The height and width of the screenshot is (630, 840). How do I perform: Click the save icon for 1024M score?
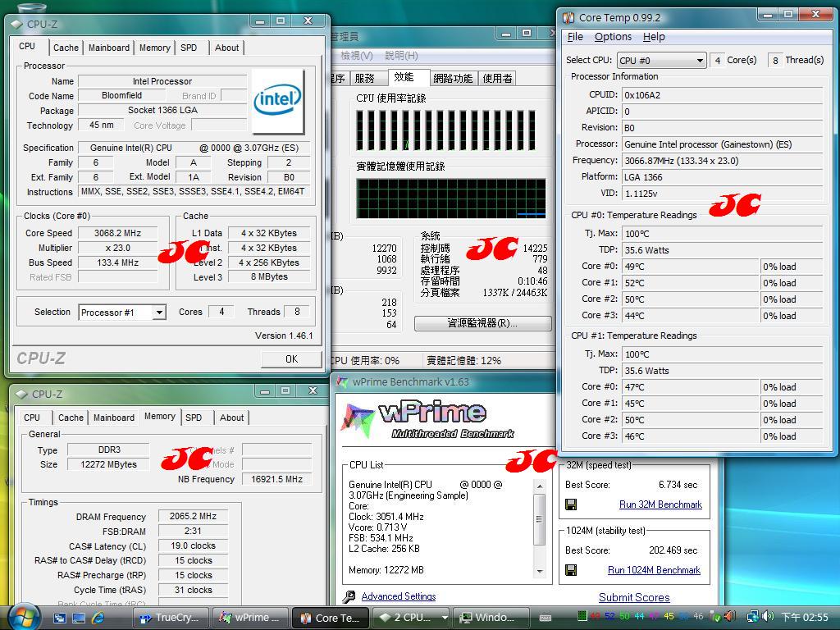571,570
